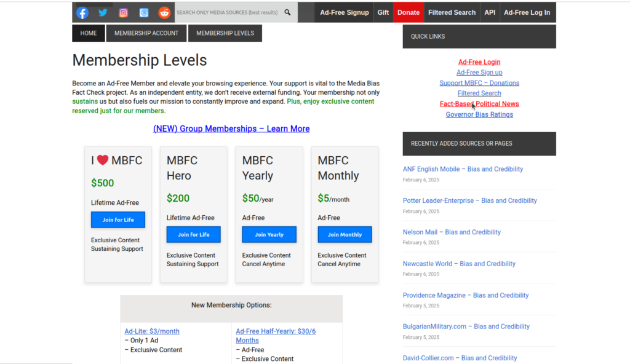The height and width of the screenshot is (364, 630).
Task: Open the Ad-Free Signup menu item
Action: coord(344,12)
